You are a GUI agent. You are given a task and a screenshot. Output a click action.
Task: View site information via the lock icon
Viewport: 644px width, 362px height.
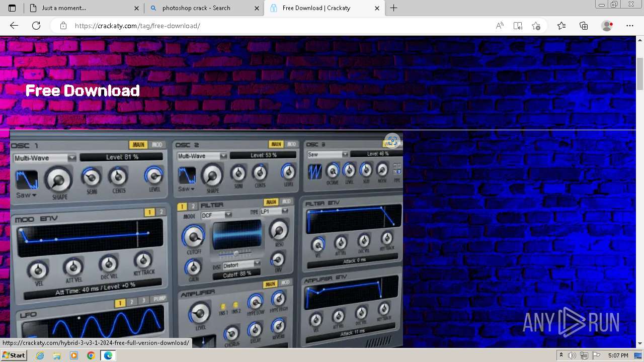[63, 26]
